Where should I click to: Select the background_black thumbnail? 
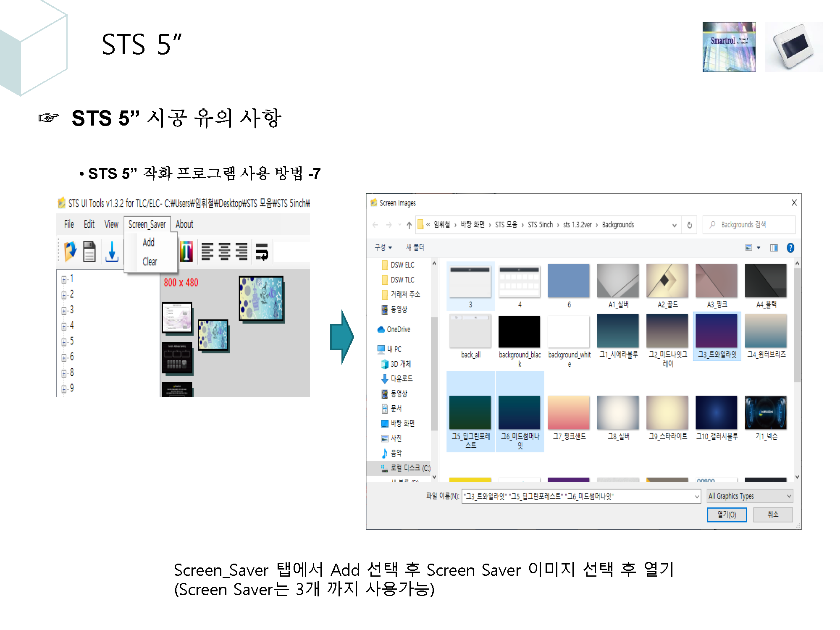(520, 332)
